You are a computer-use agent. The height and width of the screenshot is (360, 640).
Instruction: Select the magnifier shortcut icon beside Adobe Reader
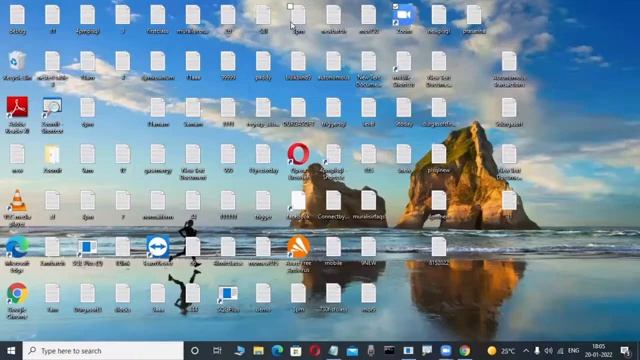pos(52,107)
